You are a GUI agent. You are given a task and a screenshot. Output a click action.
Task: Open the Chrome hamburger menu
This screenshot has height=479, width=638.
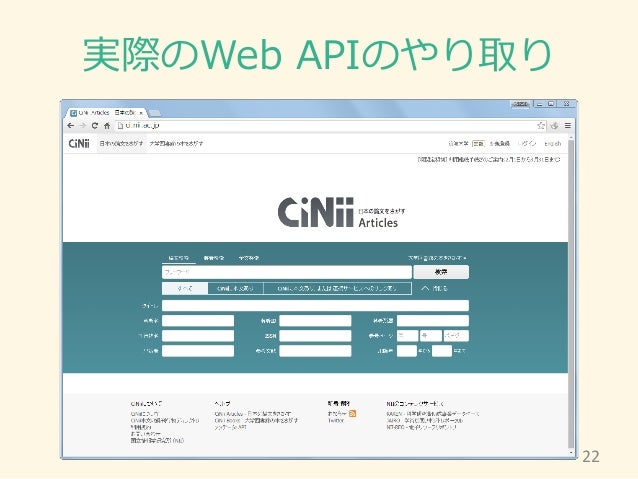point(568,126)
